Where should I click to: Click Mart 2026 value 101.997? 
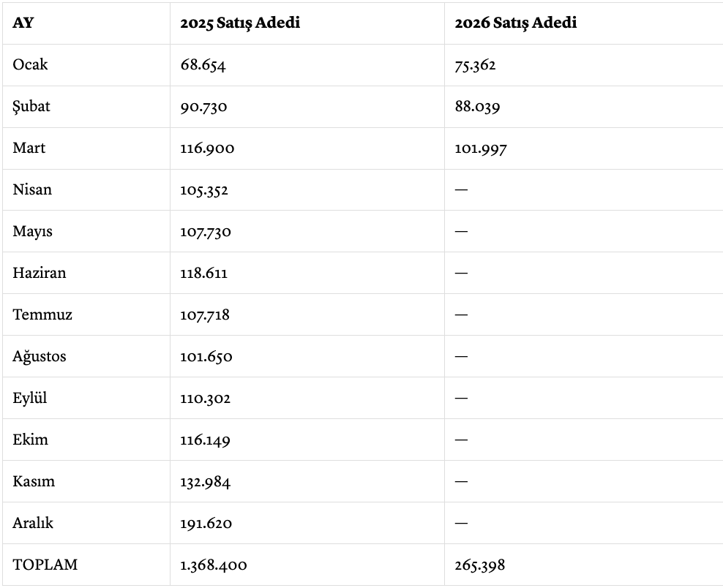[x=481, y=148]
